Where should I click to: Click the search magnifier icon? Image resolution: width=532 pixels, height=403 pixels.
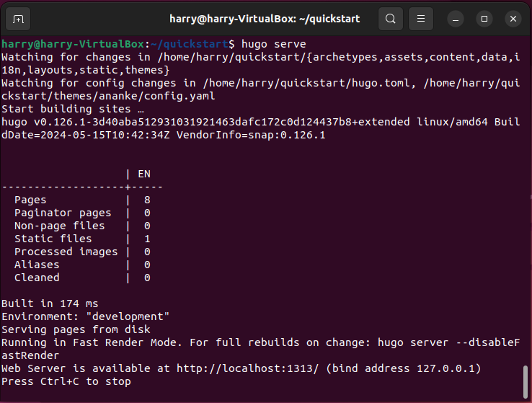[x=390, y=18]
